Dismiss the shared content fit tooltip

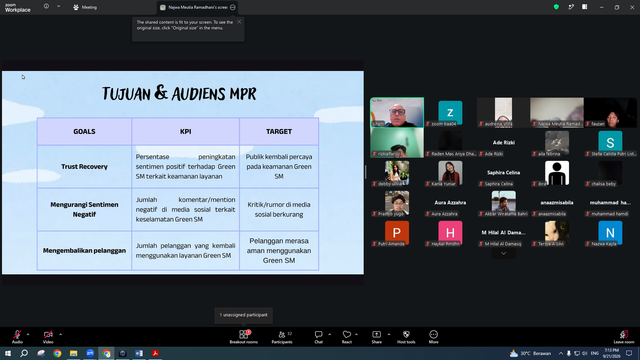239,22
